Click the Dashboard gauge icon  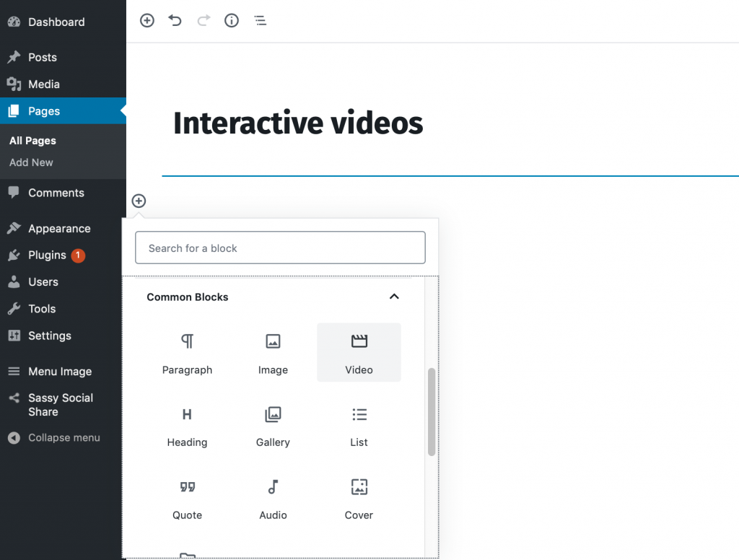(x=14, y=22)
